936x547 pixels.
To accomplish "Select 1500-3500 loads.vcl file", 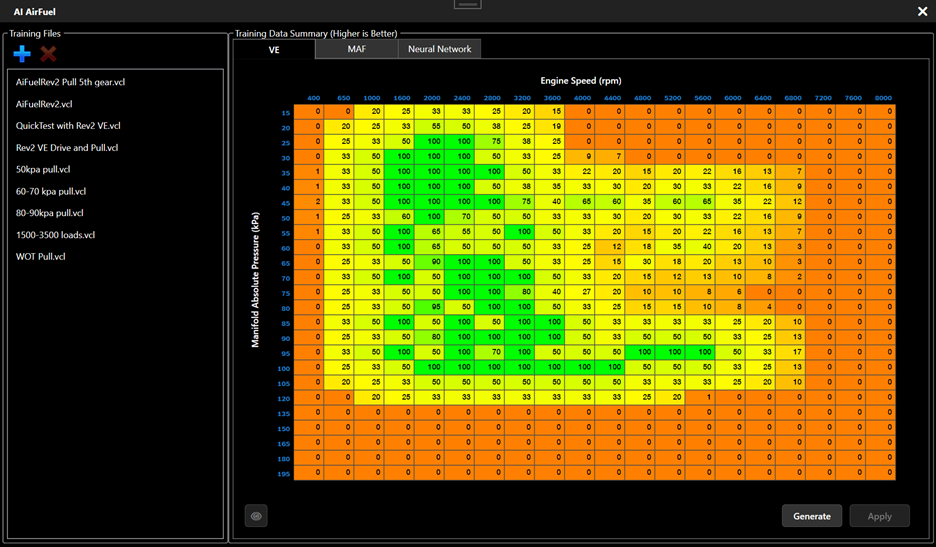I will point(55,235).
